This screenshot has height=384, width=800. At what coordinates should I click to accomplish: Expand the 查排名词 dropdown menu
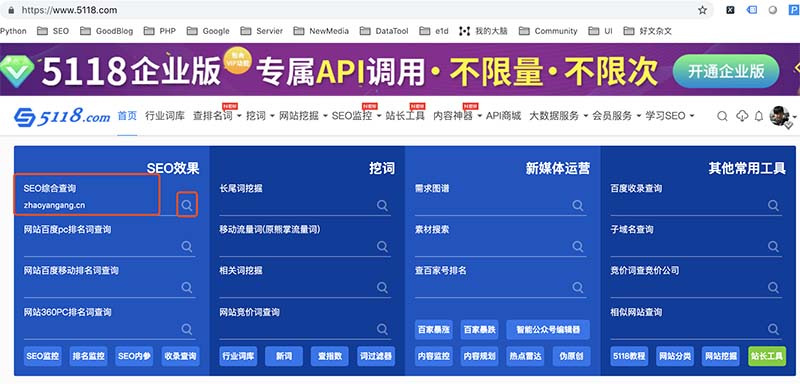tap(217, 116)
